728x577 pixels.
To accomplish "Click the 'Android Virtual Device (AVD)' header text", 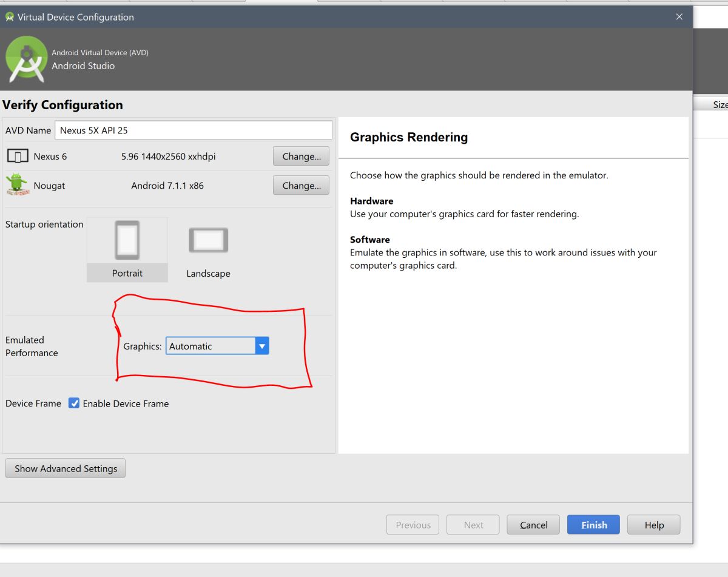I will [x=100, y=53].
